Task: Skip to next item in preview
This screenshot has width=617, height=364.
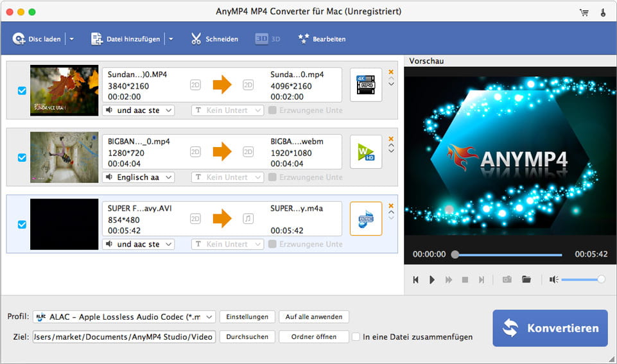Action: (x=482, y=279)
